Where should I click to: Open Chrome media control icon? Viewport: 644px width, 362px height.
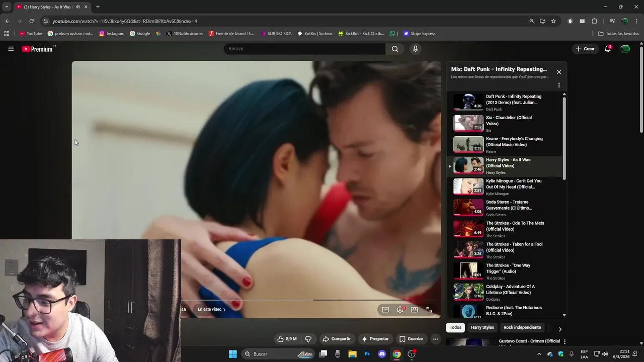pyautogui.click(x=612, y=21)
